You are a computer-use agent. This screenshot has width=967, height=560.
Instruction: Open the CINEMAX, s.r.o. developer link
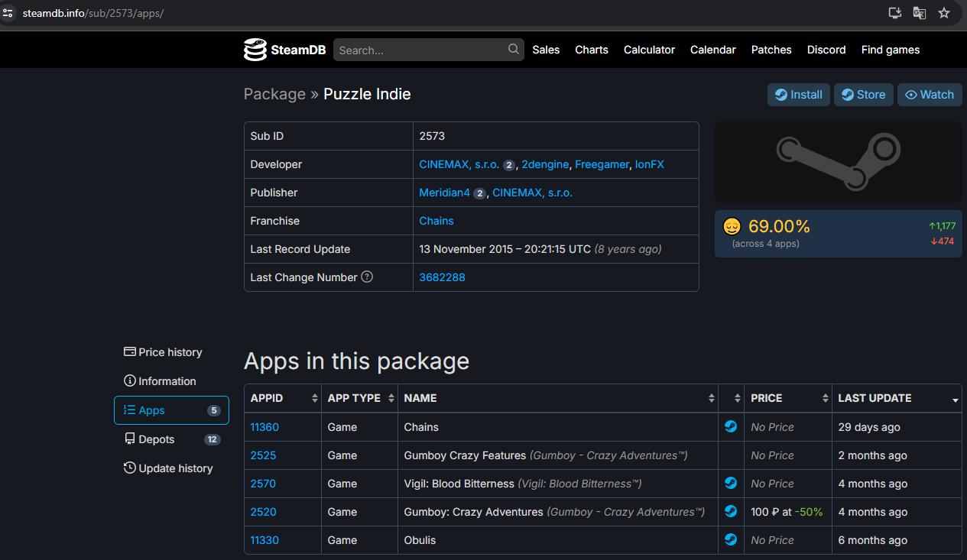click(x=459, y=164)
